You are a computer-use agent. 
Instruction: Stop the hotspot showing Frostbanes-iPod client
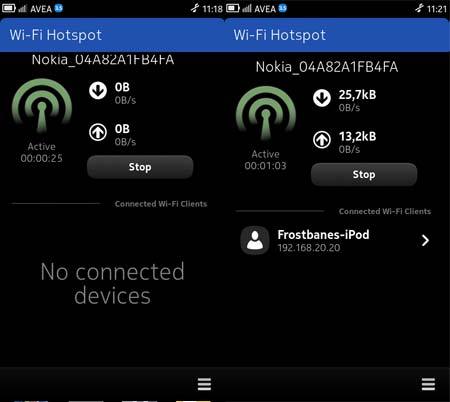(364, 174)
